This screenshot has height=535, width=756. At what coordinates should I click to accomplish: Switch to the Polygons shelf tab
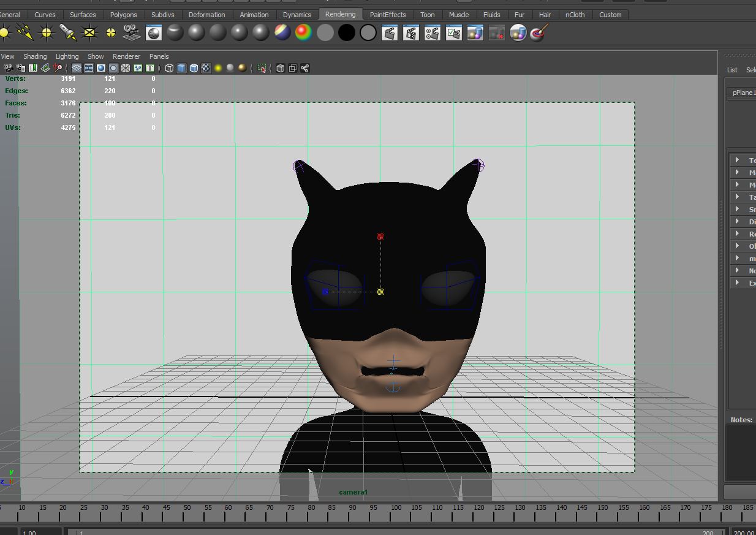[123, 15]
